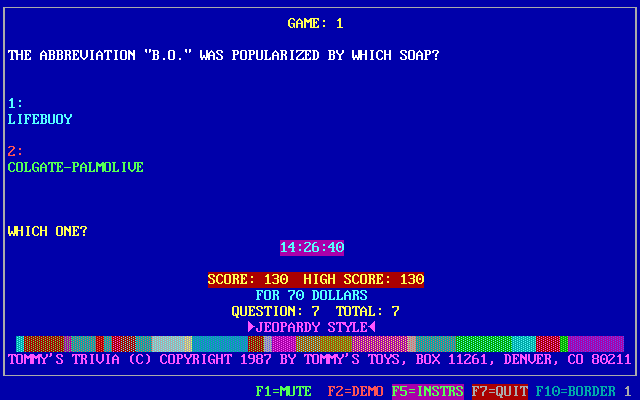Open instructions via F5=INSTRS
This screenshot has height=400, width=640.
428,391
